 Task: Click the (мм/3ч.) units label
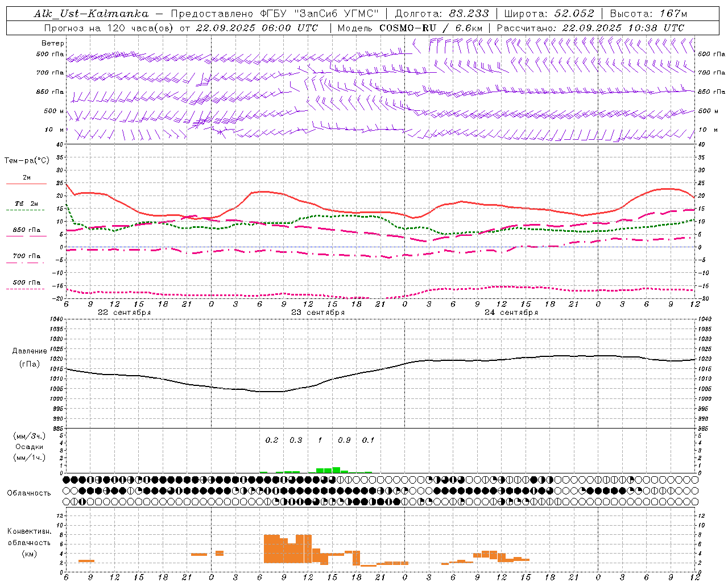pyautogui.click(x=29, y=436)
